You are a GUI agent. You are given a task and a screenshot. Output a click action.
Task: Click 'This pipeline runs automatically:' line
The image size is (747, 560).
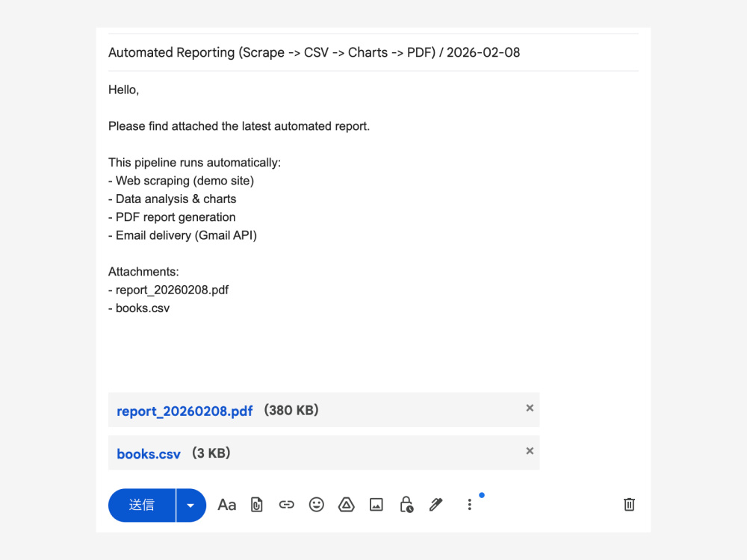coord(194,163)
